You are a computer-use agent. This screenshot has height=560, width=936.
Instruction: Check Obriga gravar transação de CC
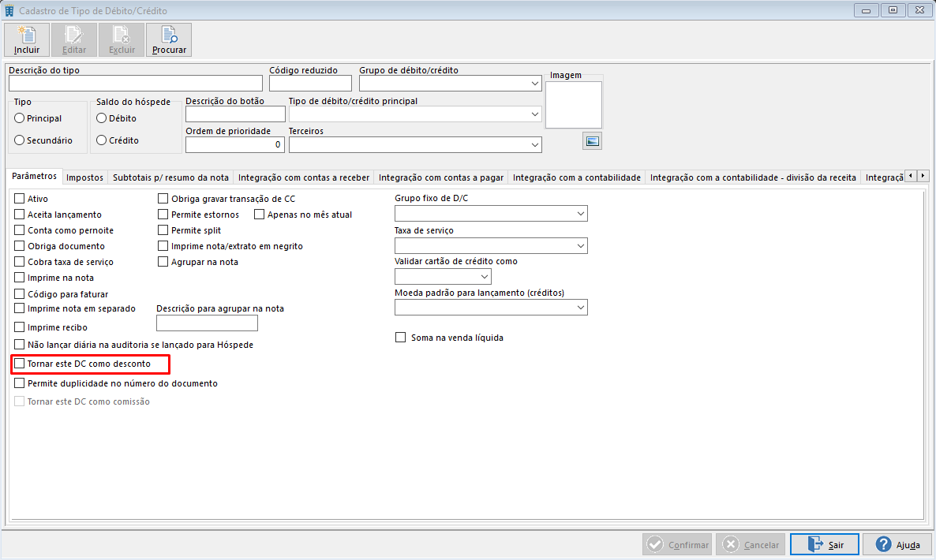(163, 199)
